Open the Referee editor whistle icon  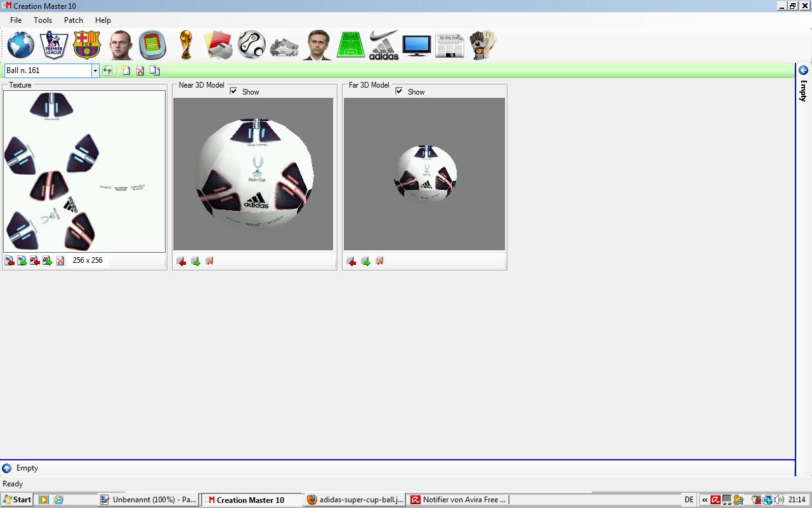point(219,45)
